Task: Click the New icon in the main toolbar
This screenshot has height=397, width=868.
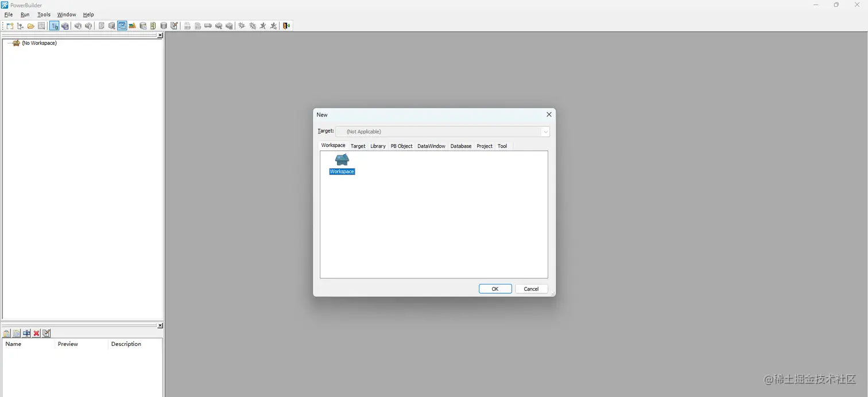Action: coord(10,26)
